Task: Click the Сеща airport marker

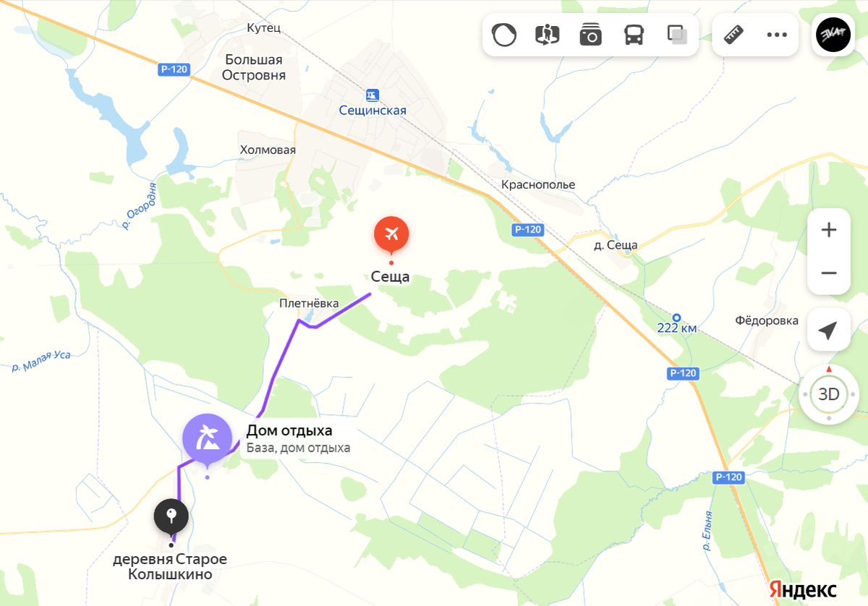Action: tap(391, 235)
